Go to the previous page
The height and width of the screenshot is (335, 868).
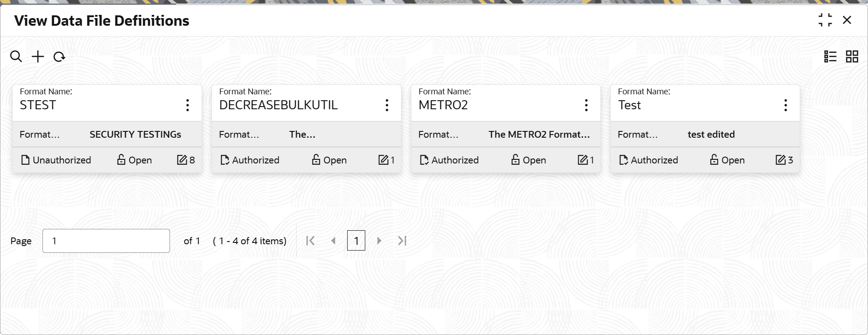[x=333, y=241]
